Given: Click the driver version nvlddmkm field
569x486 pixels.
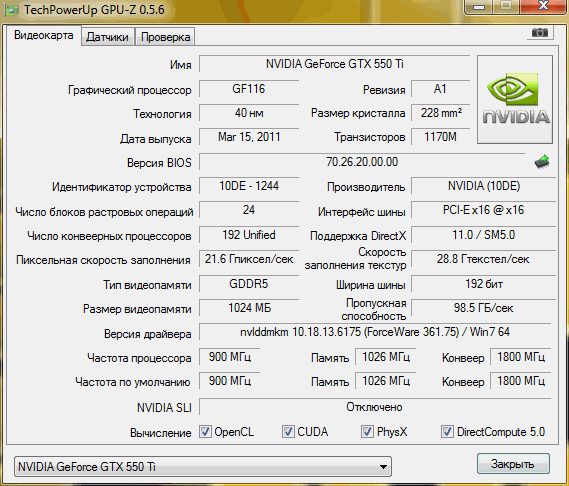Looking at the screenshot, I should pos(375,332).
